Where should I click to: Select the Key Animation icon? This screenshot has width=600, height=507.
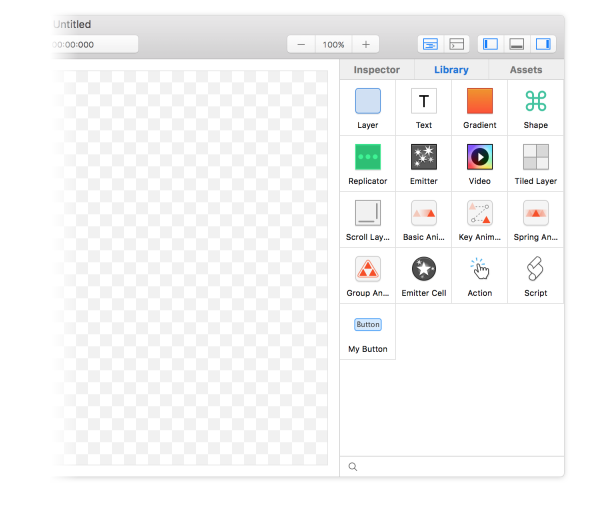[480, 213]
